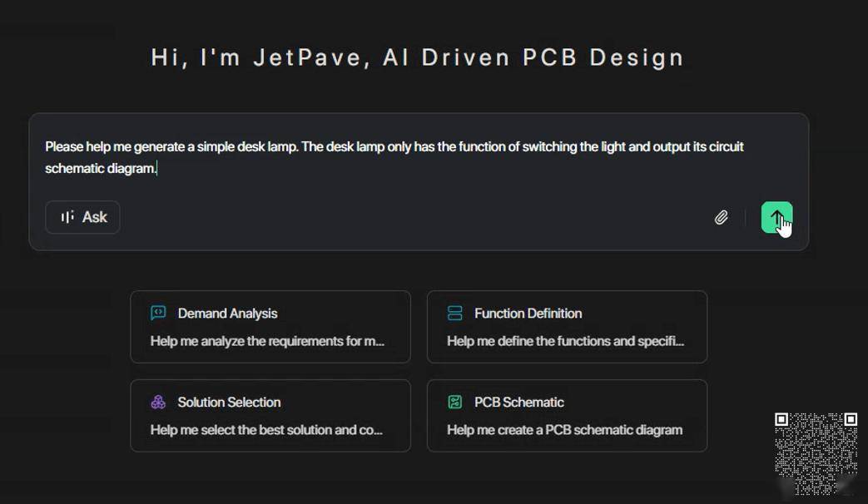Click the waveform icon inside Ask button
The height and width of the screenshot is (504, 868).
67,217
